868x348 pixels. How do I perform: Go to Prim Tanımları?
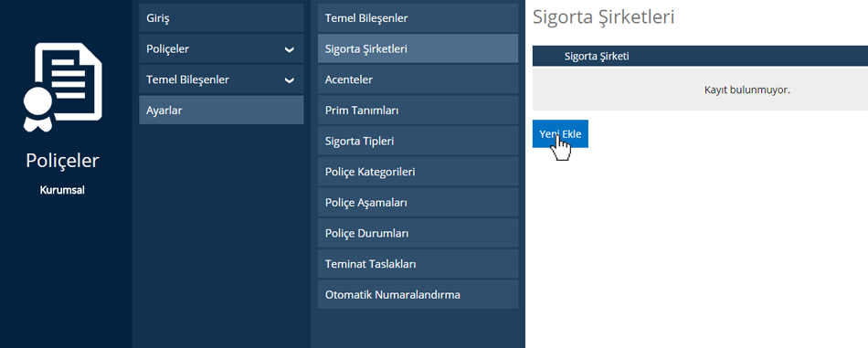(418, 111)
